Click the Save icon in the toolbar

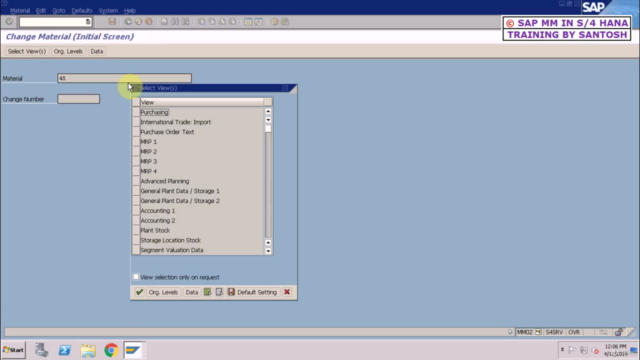pos(112,22)
